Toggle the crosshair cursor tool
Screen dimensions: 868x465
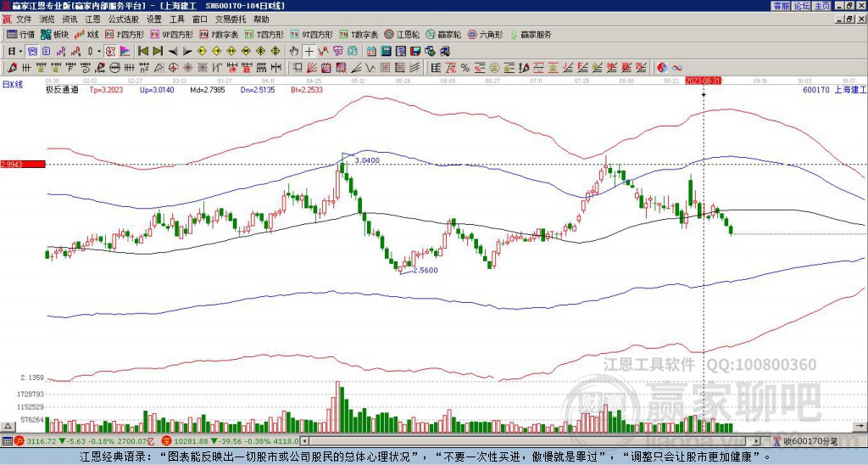(309, 51)
